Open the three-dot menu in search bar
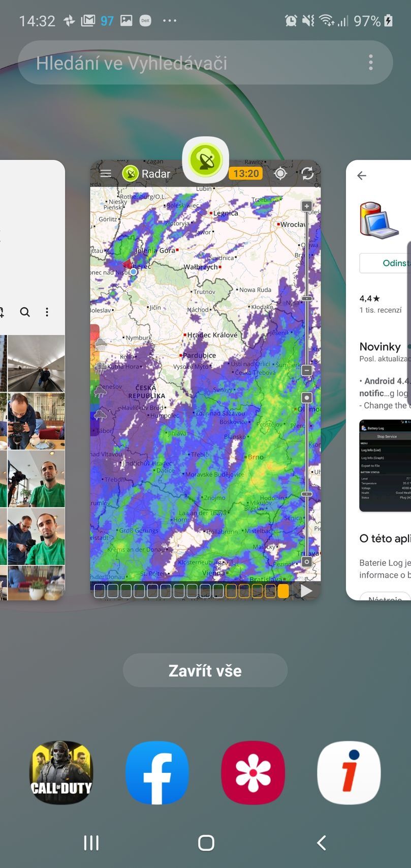The height and width of the screenshot is (868, 411). click(371, 63)
